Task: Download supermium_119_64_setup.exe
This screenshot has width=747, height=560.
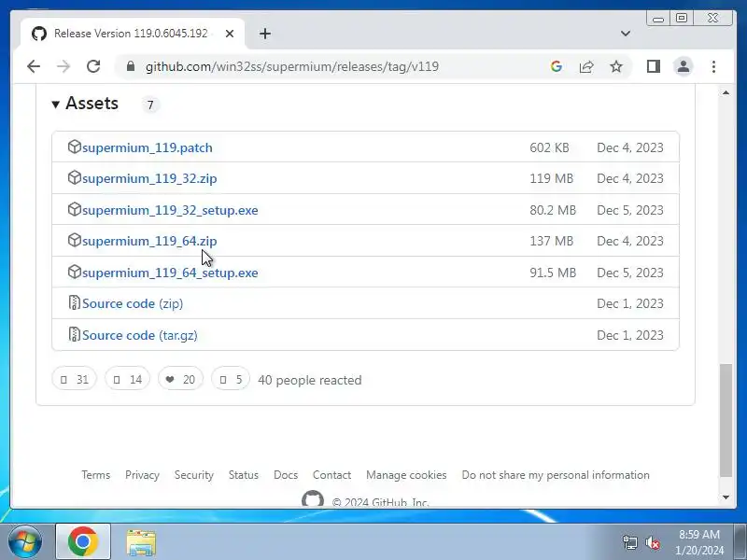Action: 170,273
